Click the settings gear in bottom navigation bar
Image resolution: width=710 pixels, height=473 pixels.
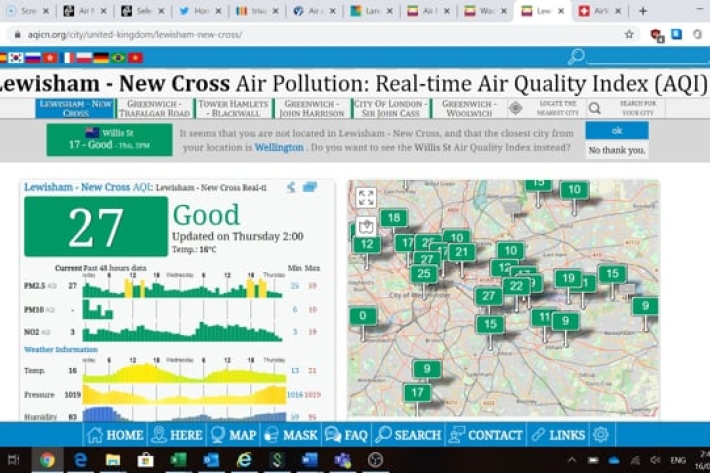pyautogui.click(x=600, y=435)
